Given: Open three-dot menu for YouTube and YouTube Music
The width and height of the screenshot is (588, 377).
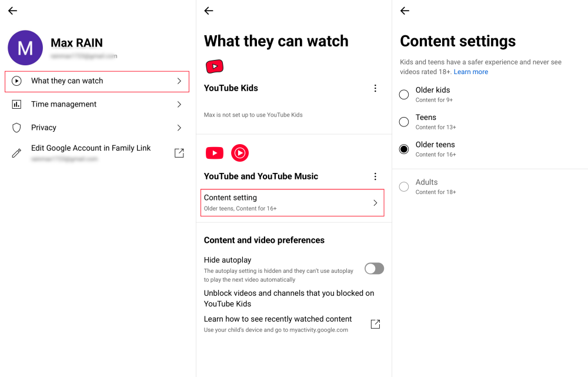Looking at the screenshot, I should [375, 176].
